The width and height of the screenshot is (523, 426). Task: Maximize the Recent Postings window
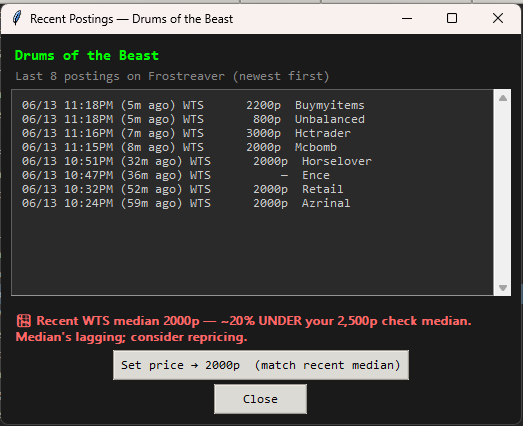click(x=452, y=18)
